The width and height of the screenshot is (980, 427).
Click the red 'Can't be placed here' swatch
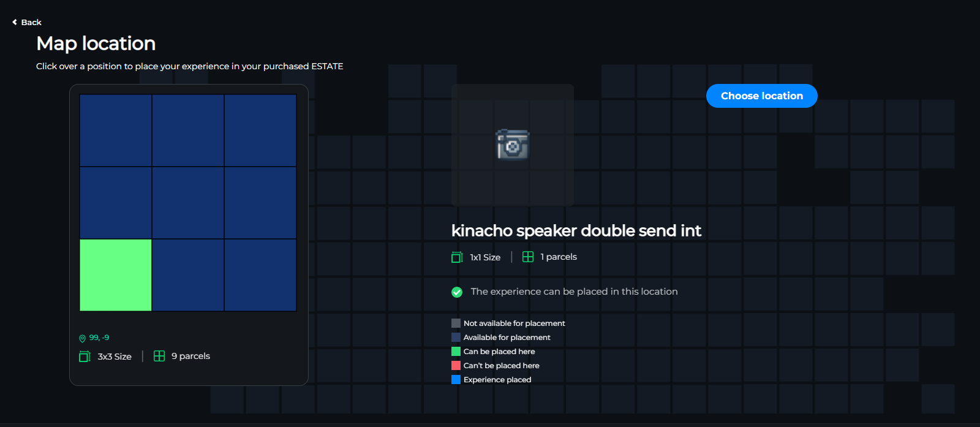pyautogui.click(x=456, y=366)
